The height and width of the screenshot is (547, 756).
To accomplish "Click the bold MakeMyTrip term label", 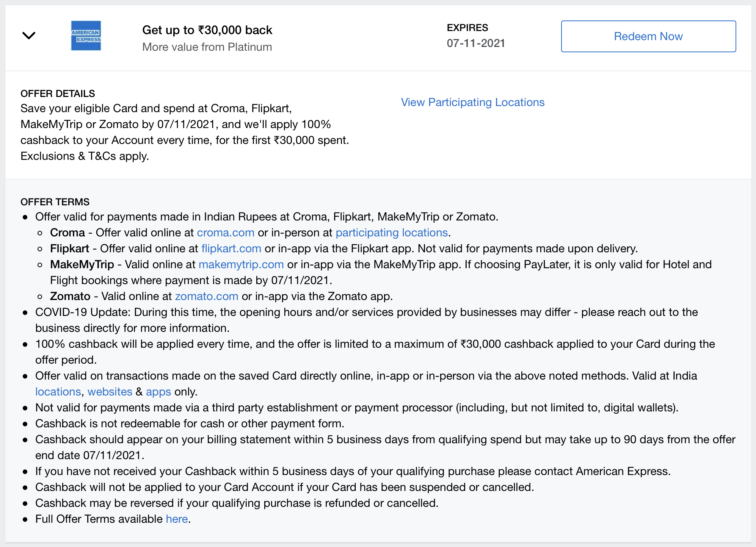I will tap(82, 264).
